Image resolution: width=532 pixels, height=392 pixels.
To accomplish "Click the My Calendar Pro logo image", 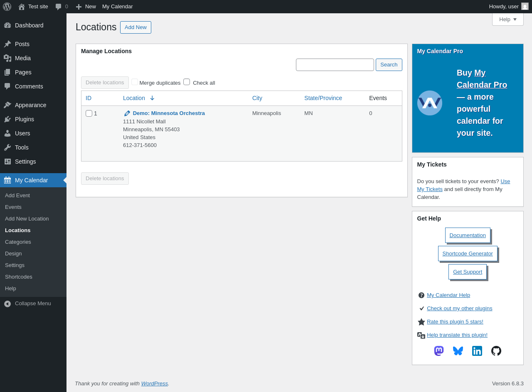I will (429, 103).
